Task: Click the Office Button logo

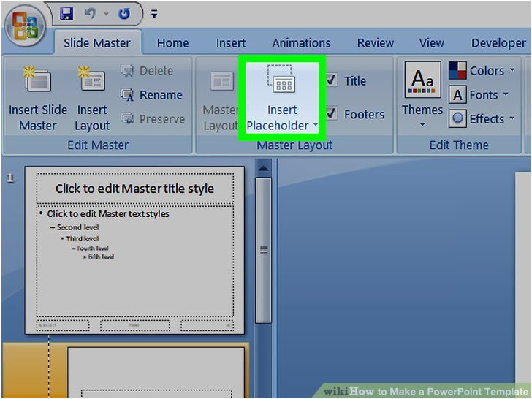Action: coord(26,28)
